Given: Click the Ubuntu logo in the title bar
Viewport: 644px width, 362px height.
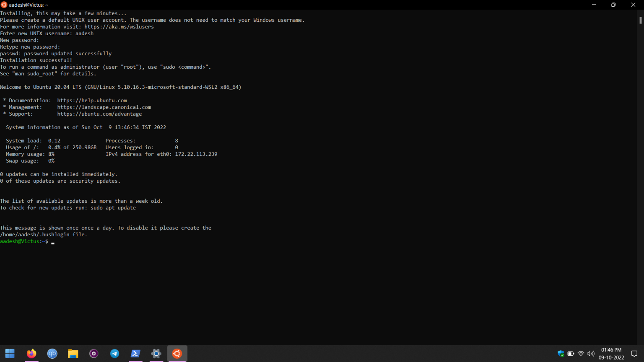Looking at the screenshot, I should [x=4, y=5].
